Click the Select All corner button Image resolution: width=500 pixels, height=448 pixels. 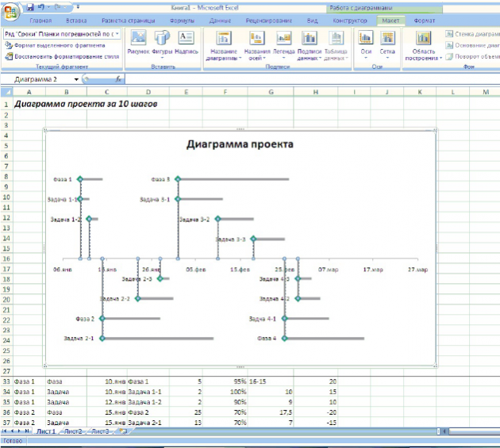pyautogui.click(x=6, y=92)
